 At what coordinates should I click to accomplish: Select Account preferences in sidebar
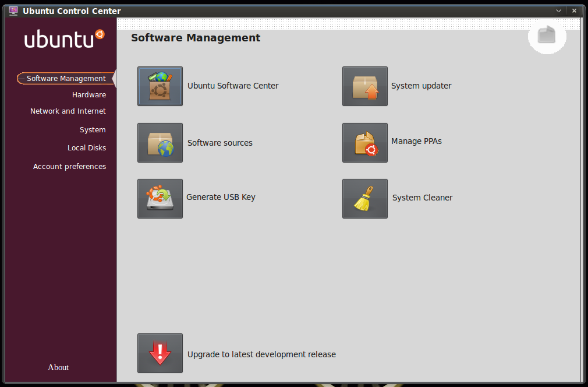click(69, 166)
